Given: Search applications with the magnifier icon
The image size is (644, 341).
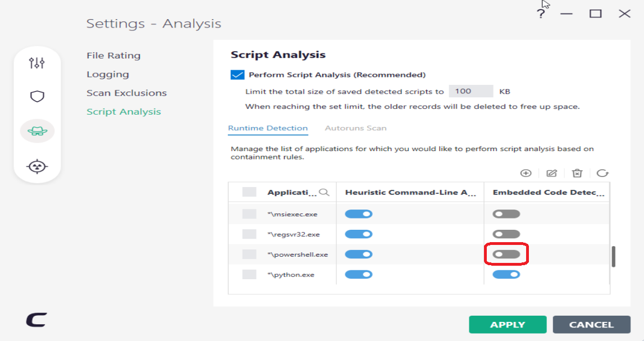Looking at the screenshot, I should pos(324,192).
